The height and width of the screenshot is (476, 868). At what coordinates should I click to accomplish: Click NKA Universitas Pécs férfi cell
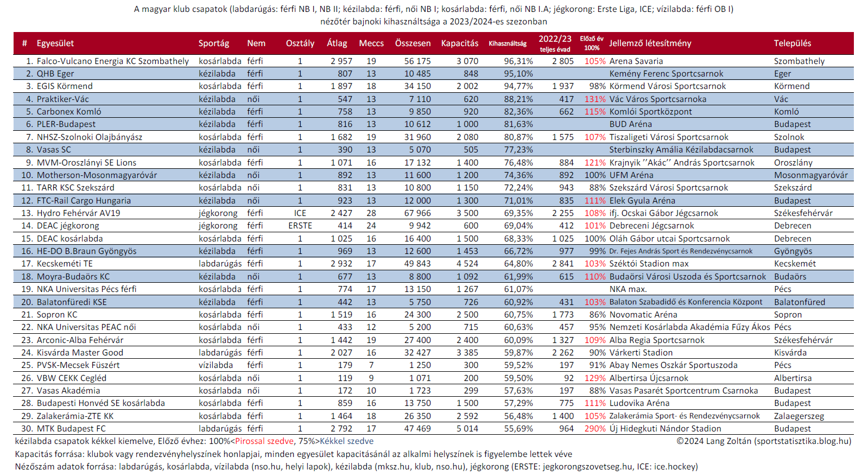click(x=86, y=289)
